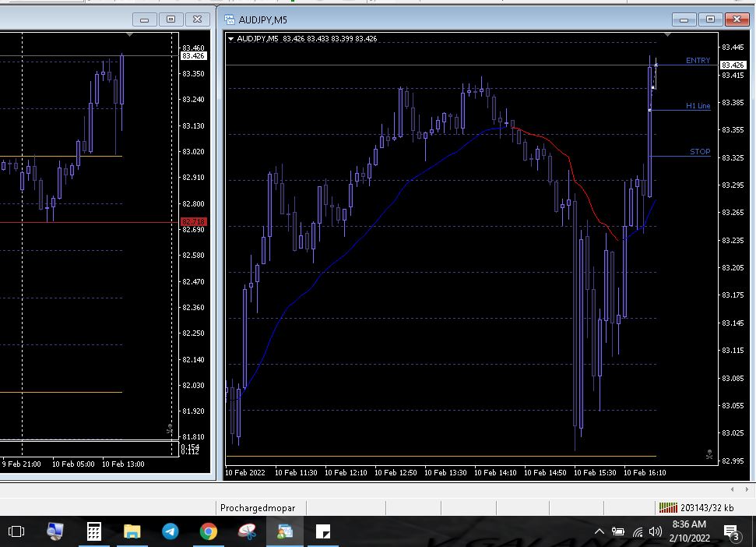Open File Explorer from the taskbar

[132, 531]
